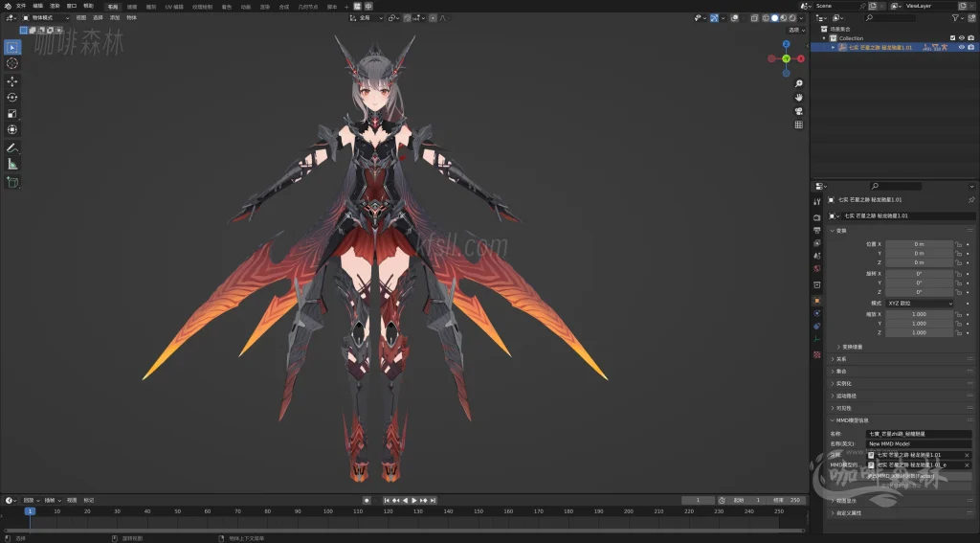Click the Blender logo menu

tap(8, 7)
